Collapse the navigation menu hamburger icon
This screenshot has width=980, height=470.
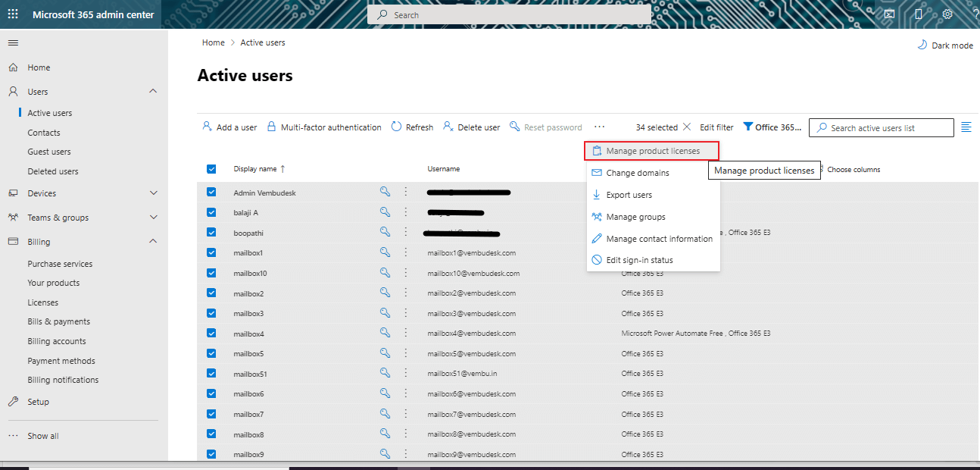pos(13,42)
